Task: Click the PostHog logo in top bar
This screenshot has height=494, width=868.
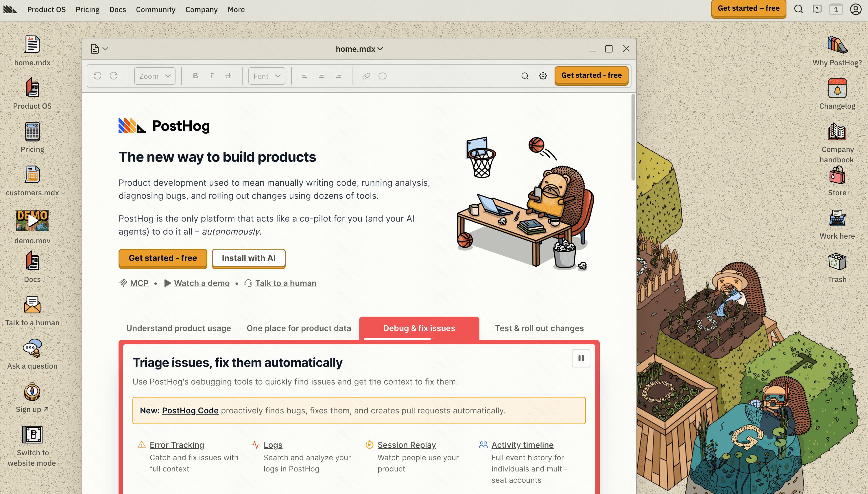Action: pos(10,9)
